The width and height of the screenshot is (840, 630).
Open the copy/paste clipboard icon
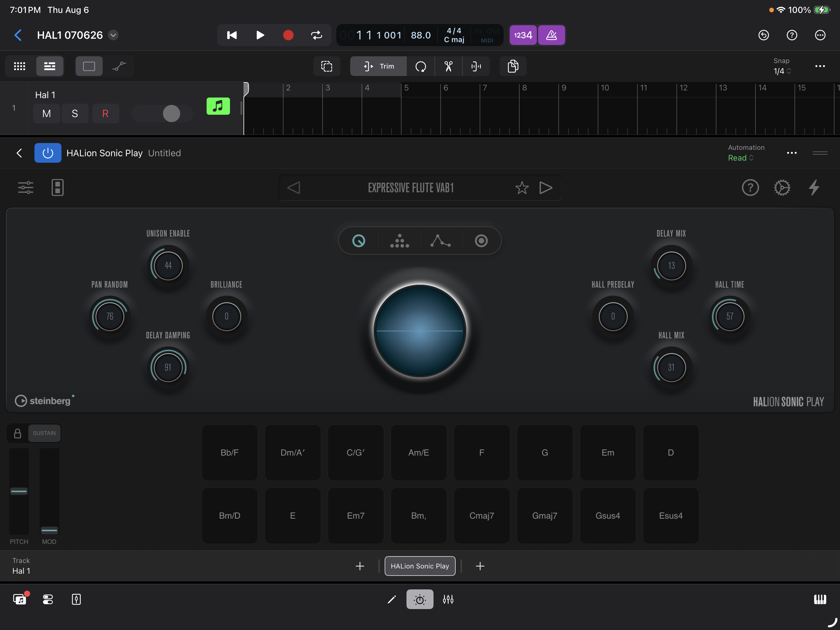click(x=513, y=66)
